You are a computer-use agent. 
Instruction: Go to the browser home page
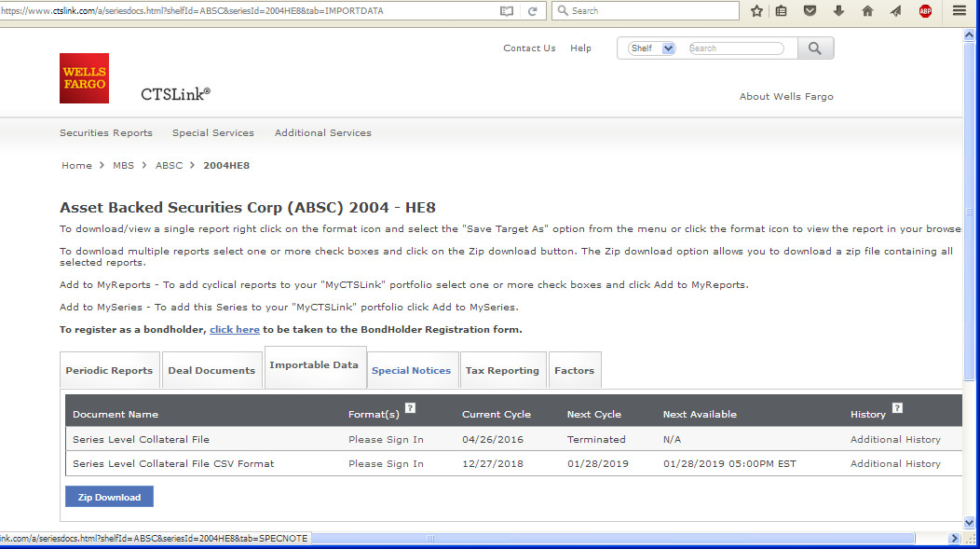point(865,10)
